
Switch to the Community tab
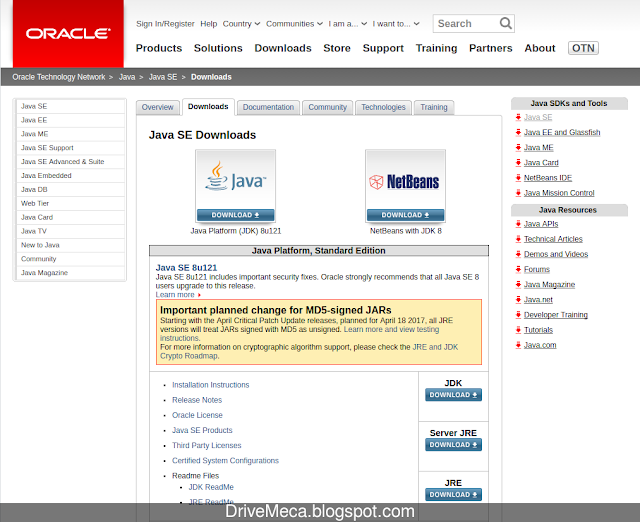(327, 107)
